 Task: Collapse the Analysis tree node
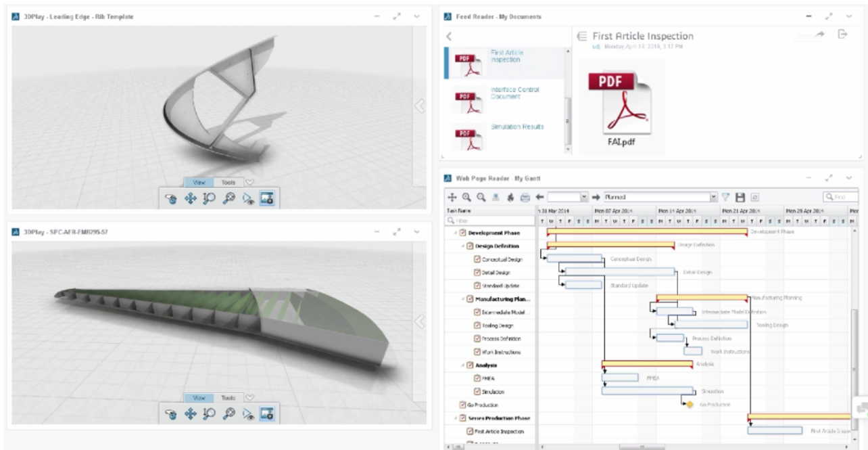click(463, 365)
